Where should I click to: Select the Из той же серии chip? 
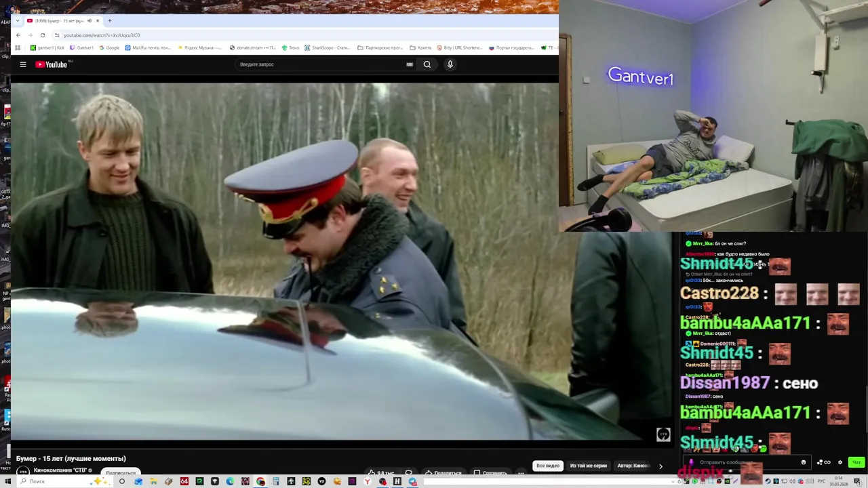tap(589, 466)
